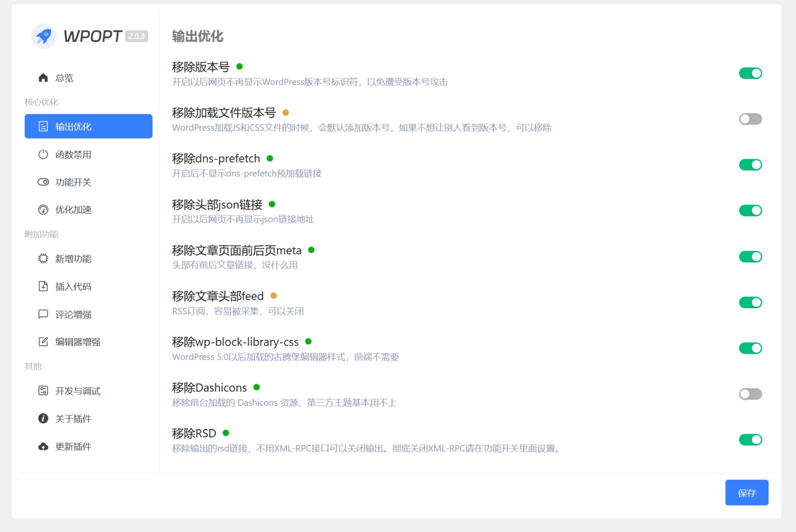Disable the 移除版本号 toggle

tap(750, 73)
